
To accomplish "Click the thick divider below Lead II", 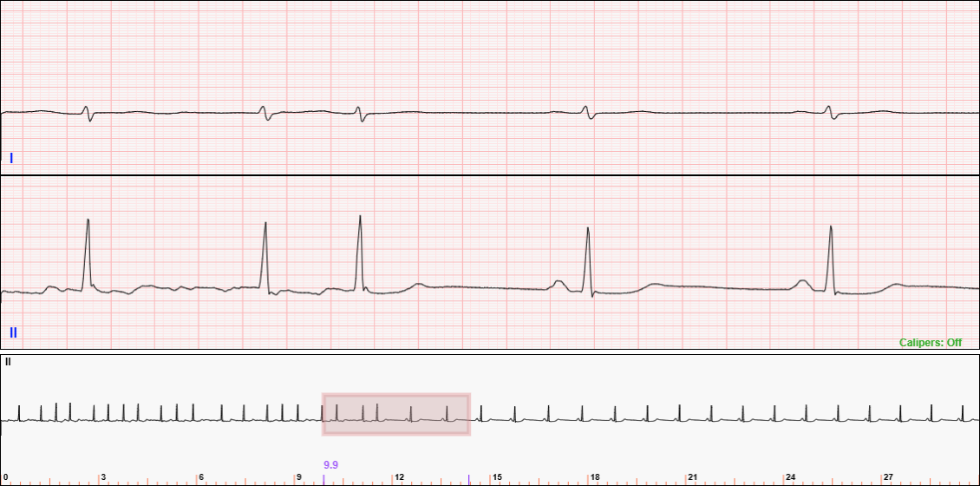I will click(490, 351).
